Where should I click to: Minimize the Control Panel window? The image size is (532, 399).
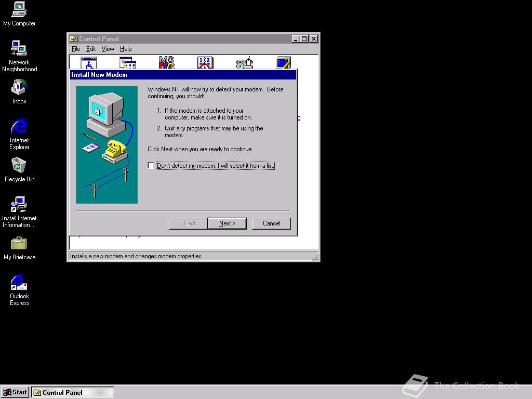(296, 38)
